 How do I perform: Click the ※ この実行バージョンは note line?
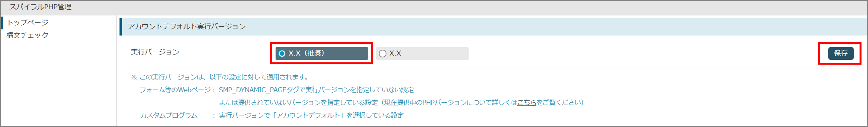pyautogui.click(x=220, y=77)
